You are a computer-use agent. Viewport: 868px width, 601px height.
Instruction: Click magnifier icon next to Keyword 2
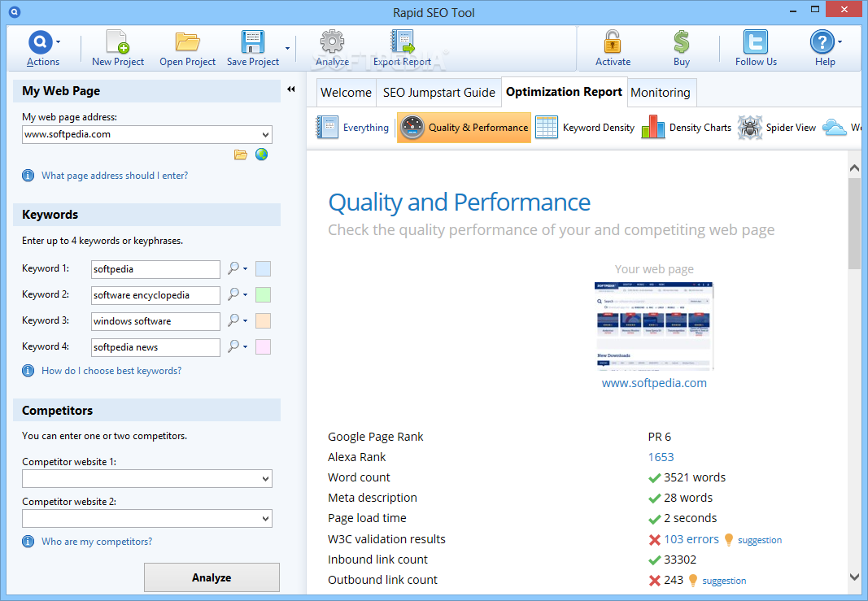click(x=233, y=294)
